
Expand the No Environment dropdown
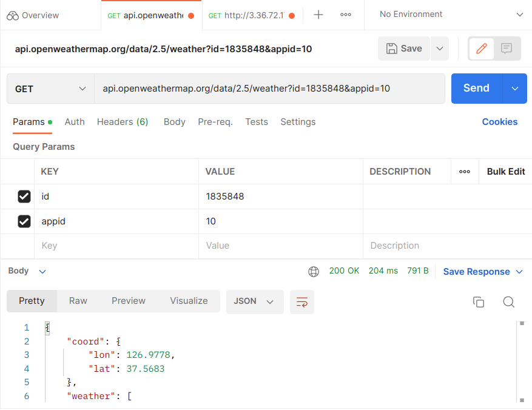[x=451, y=14]
